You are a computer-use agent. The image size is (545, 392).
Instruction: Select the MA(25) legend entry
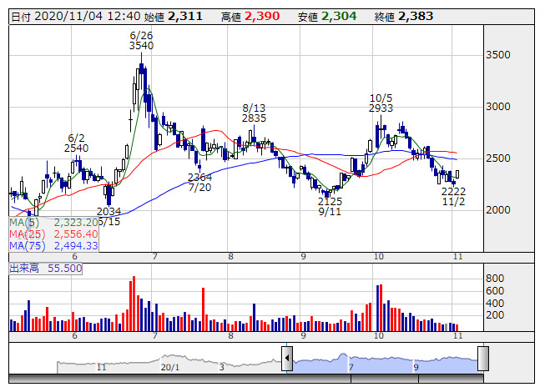53,234
